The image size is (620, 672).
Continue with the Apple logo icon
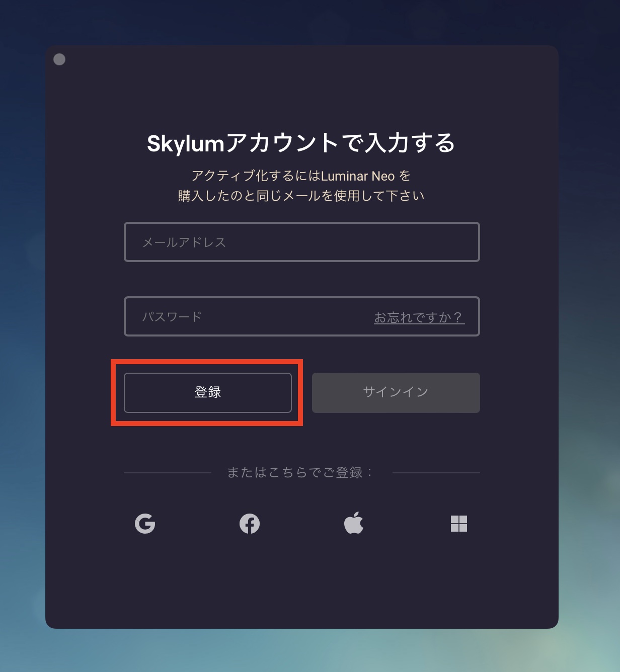pos(354,523)
